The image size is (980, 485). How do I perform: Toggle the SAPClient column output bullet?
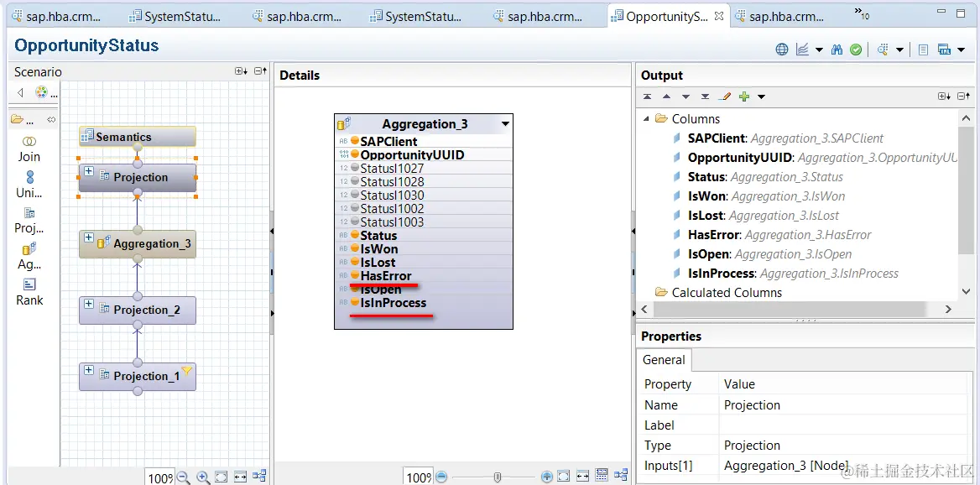pyautogui.click(x=354, y=141)
